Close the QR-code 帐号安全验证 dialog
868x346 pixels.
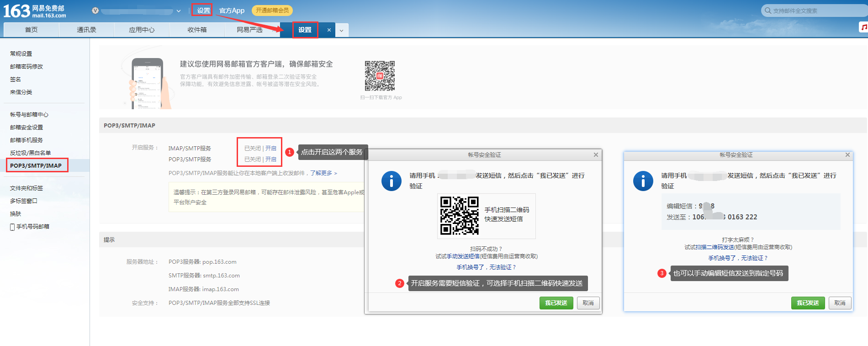tap(596, 155)
